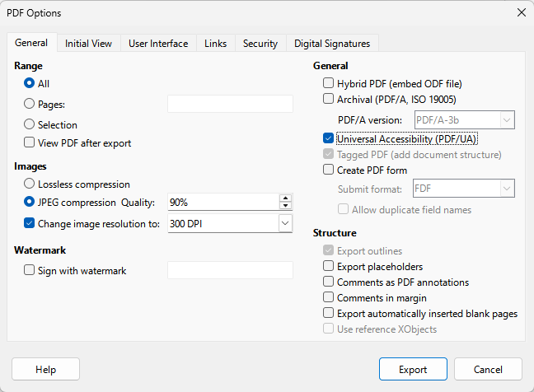Image resolution: width=534 pixels, height=392 pixels.
Task: Switch to the Initial View tab
Action: pos(88,44)
